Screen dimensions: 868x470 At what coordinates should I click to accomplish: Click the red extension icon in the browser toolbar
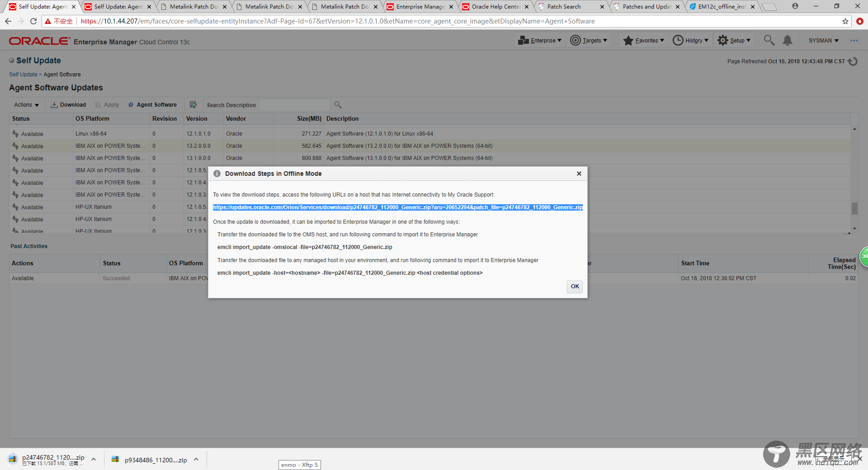(859, 21)
